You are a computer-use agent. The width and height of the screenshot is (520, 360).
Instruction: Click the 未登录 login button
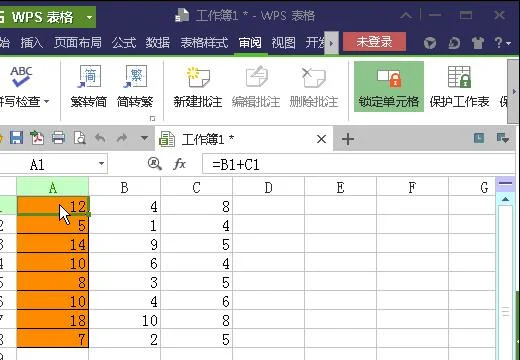[x=374, y=42]
